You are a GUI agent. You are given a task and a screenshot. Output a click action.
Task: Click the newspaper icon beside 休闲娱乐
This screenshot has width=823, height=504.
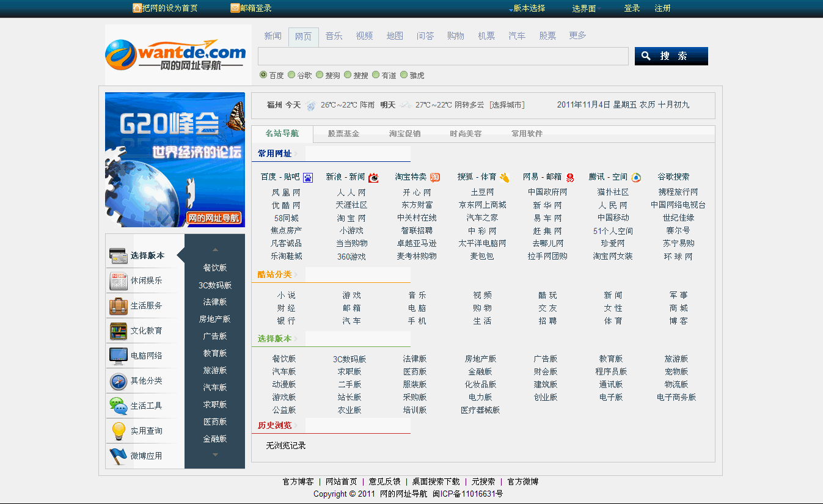click(x=118, y=280)
